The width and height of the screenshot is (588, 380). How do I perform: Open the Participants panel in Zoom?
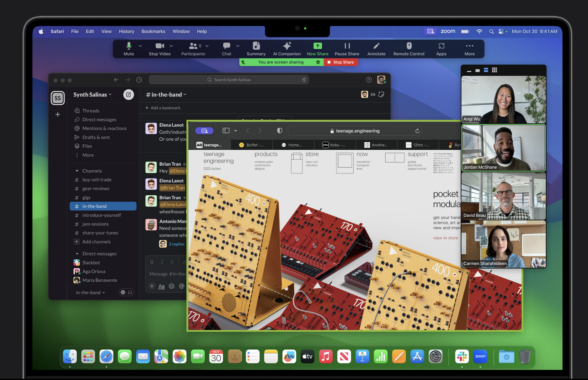pos(193,49)
